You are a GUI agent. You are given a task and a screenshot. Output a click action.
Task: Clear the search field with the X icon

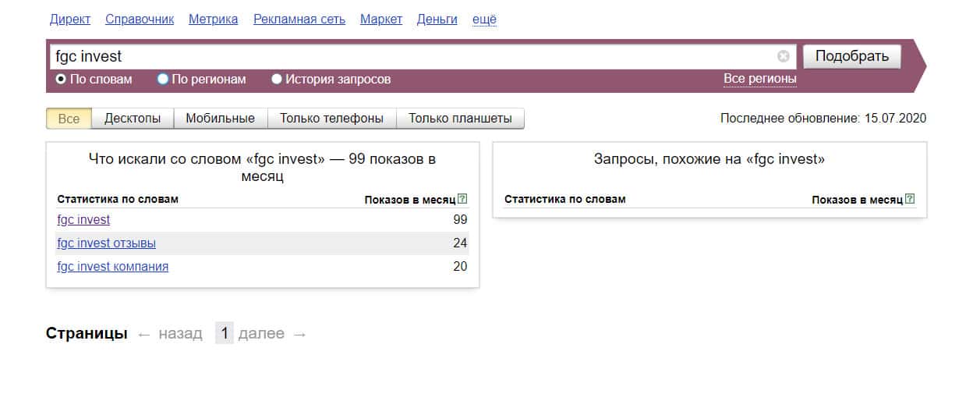(784, 56)
